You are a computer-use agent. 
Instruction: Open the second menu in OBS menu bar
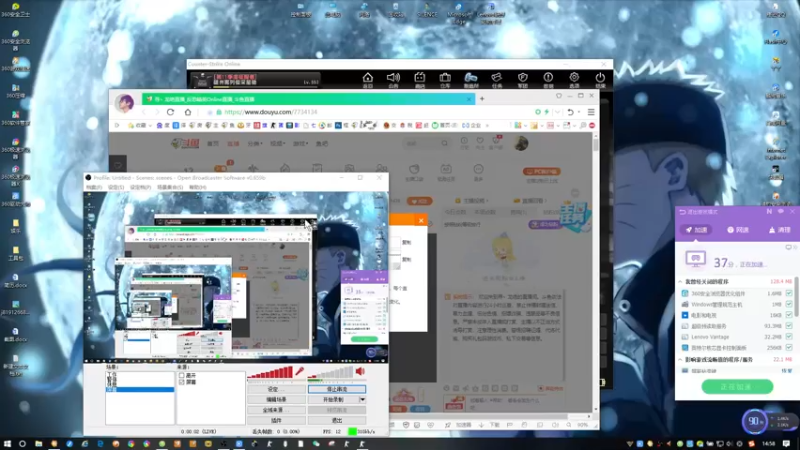pos(116,187)
